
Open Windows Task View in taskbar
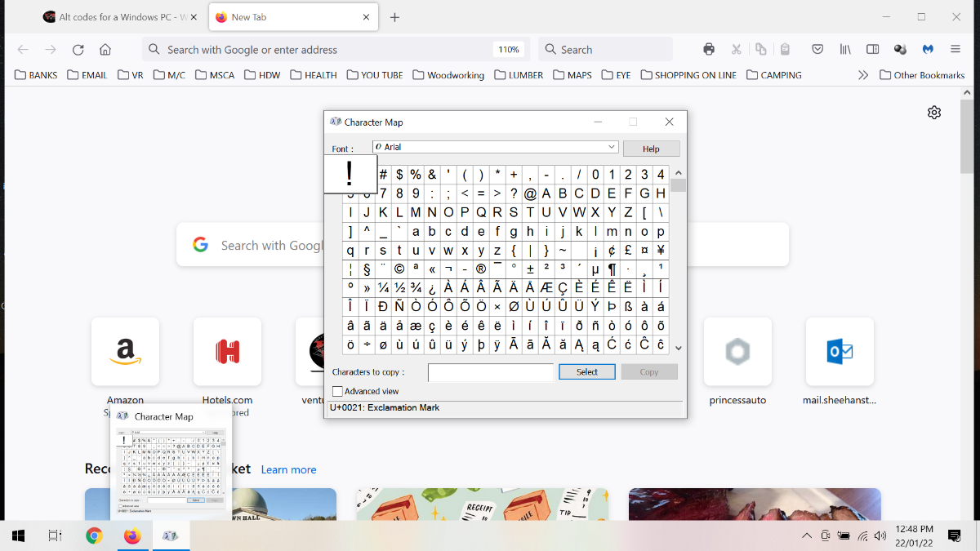tap(56, 535)
